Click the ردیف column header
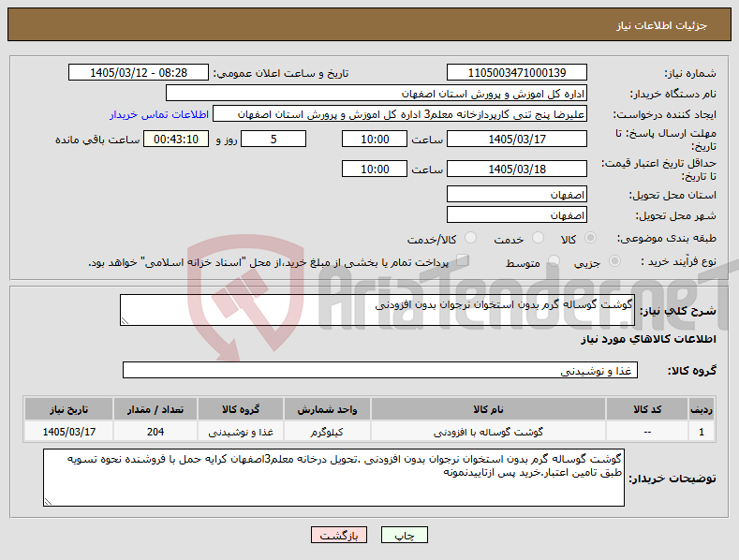 702,409
